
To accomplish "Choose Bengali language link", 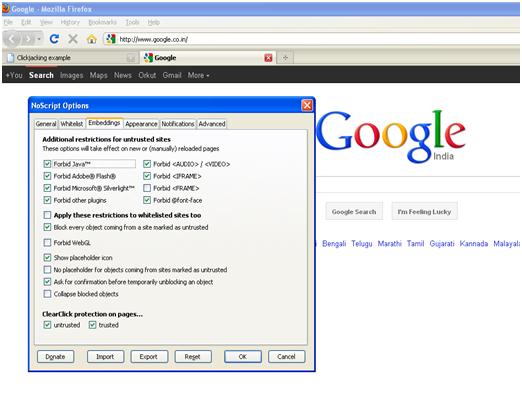I will [x=334, y=244].
